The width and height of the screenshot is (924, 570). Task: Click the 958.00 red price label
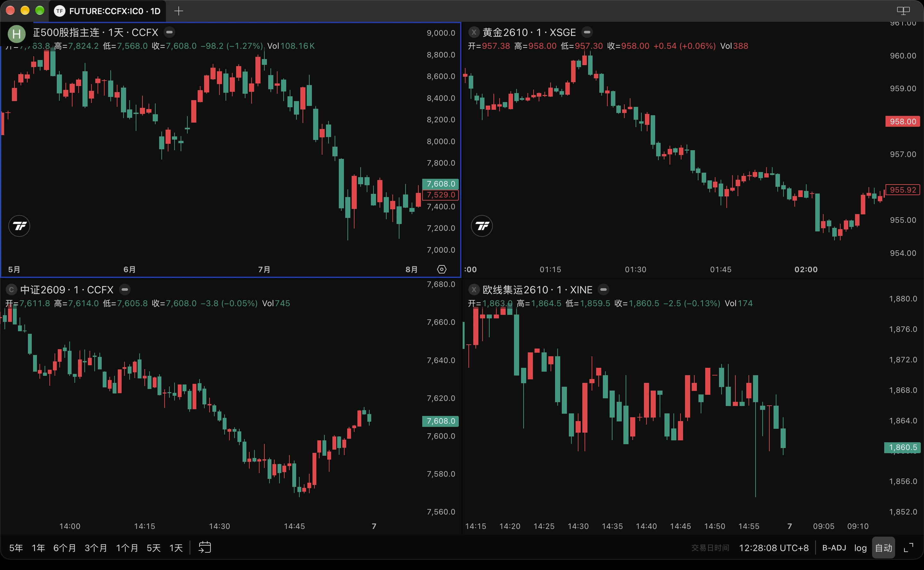(903, 121)
